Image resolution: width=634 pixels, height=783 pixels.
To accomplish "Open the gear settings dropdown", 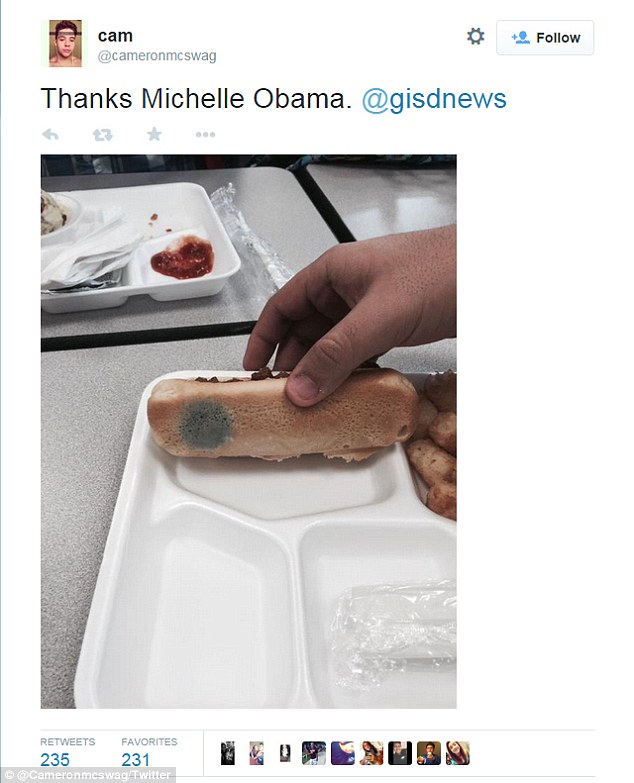I will (x=475, y=36).
